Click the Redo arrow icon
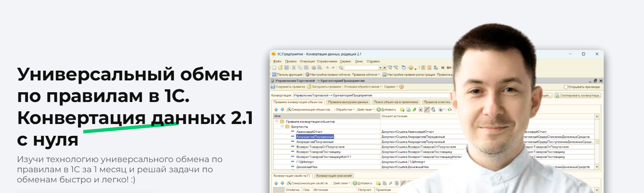Image resolution: width=644 pixels, height=193 pixels. point(333,68)
